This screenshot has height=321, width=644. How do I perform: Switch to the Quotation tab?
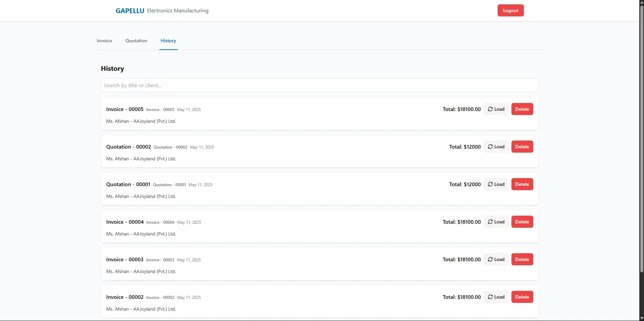[x=136, y=41]
